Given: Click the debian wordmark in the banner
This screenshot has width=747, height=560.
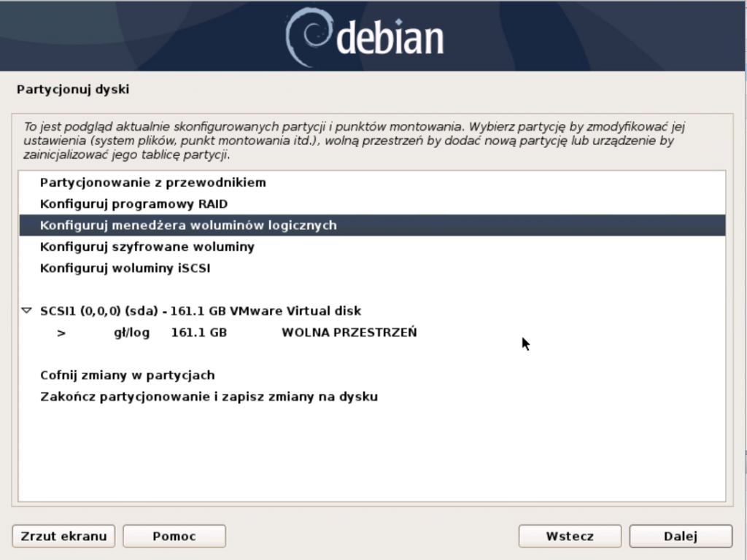Looking at the screenshot, I should pyautogui.click(x=390, y=39).
